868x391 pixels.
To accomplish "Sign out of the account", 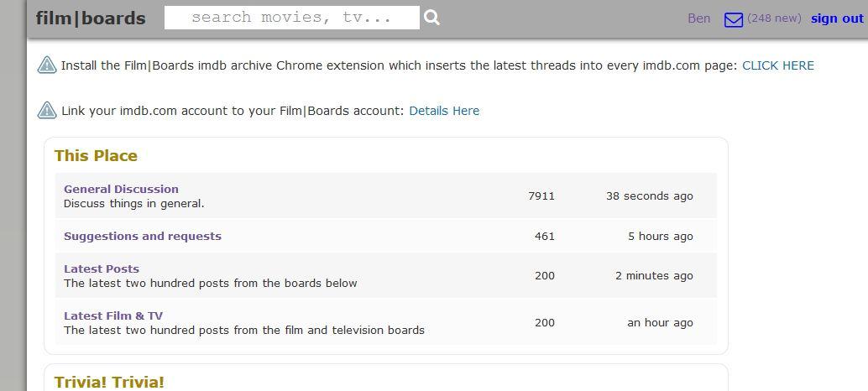I will pos(836,18).
